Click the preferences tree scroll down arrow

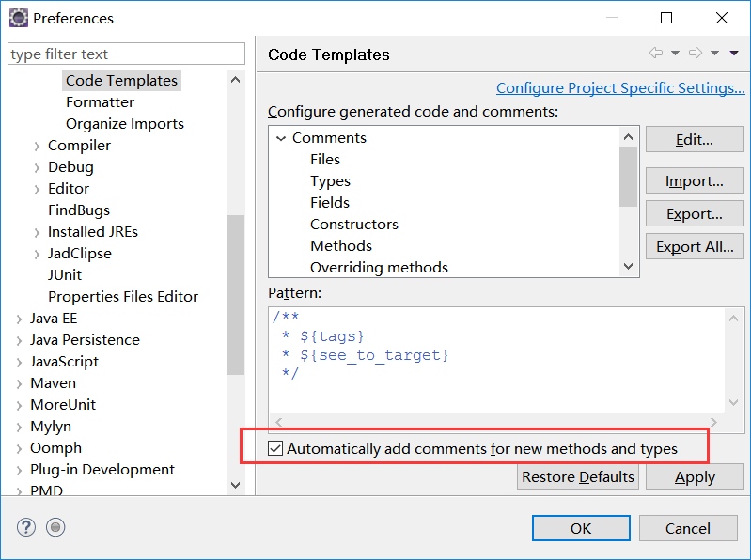click(235, 485)
